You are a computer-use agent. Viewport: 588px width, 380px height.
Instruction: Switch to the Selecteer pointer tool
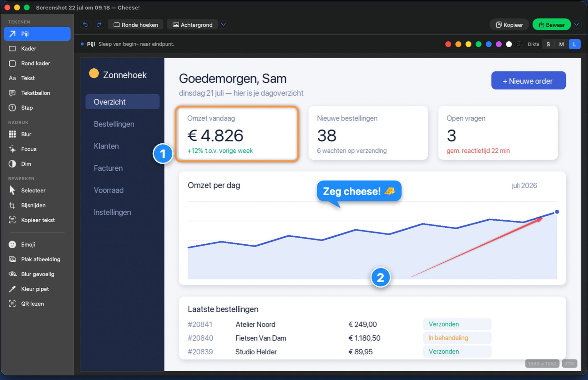tap(37, 190)
